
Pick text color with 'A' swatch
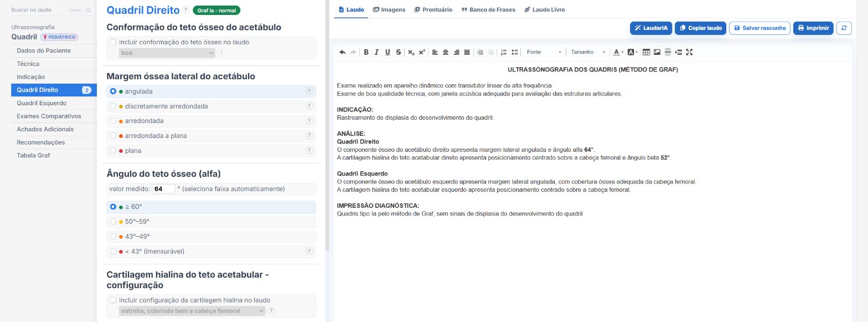click(x=616, y=52)
